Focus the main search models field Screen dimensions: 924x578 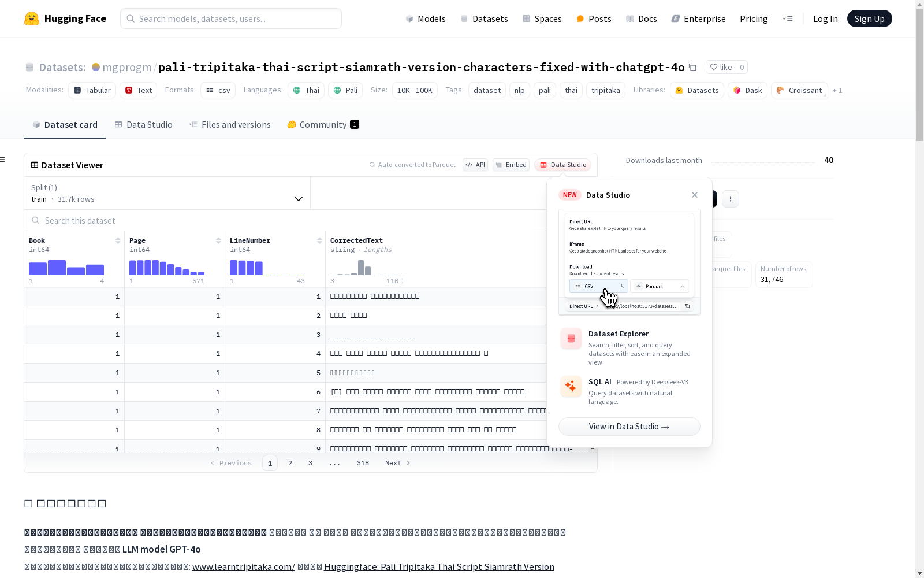tap(231, 18)
